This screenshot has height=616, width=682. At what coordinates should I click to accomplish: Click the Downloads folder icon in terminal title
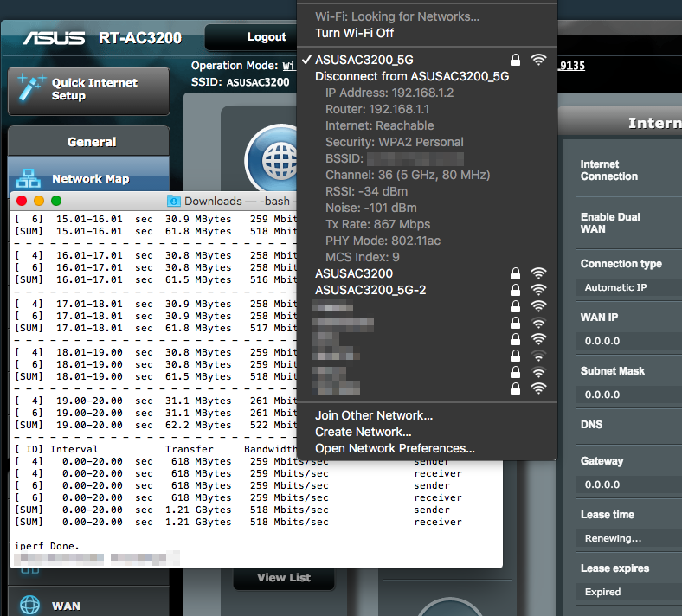click(x=174, y=201)
